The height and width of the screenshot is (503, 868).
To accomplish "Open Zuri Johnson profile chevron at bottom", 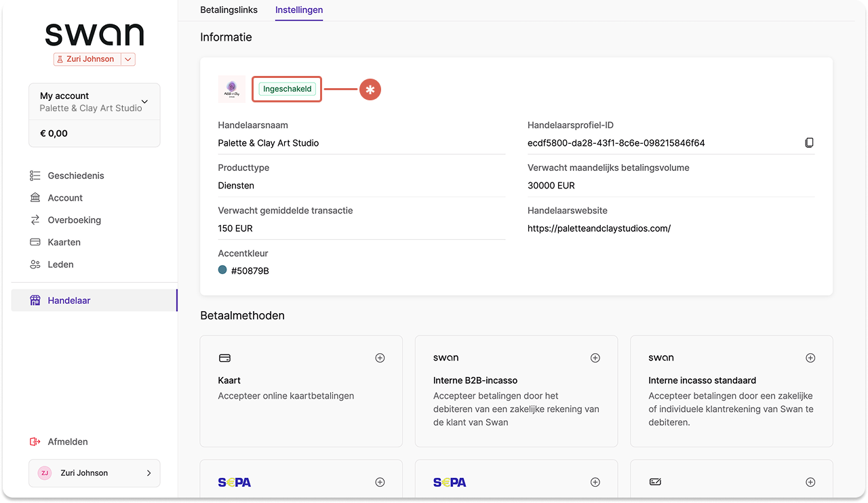I will coord(149,473).
